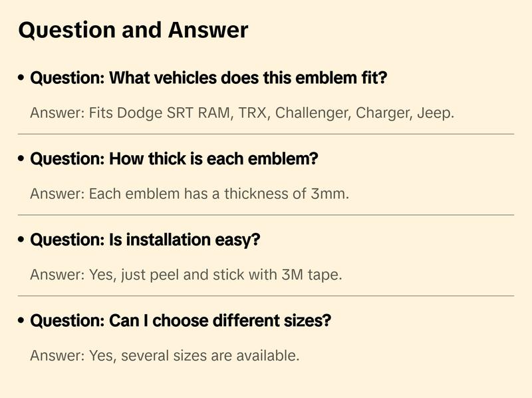Screen dimensions: 532x398
Task: Click the "Question and Answer" heading
Action: click(x=133, y=30)
